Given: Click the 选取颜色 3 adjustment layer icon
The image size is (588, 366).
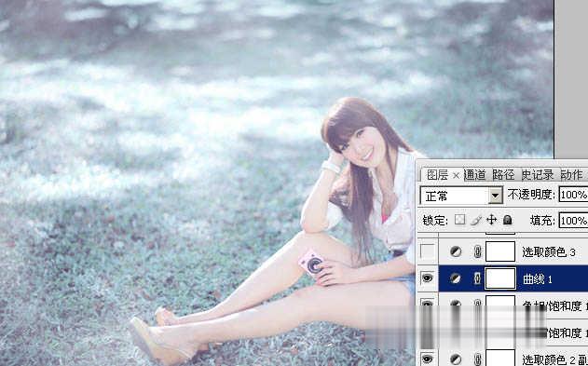Looking at the screenshot, I should tap(456, 251).
